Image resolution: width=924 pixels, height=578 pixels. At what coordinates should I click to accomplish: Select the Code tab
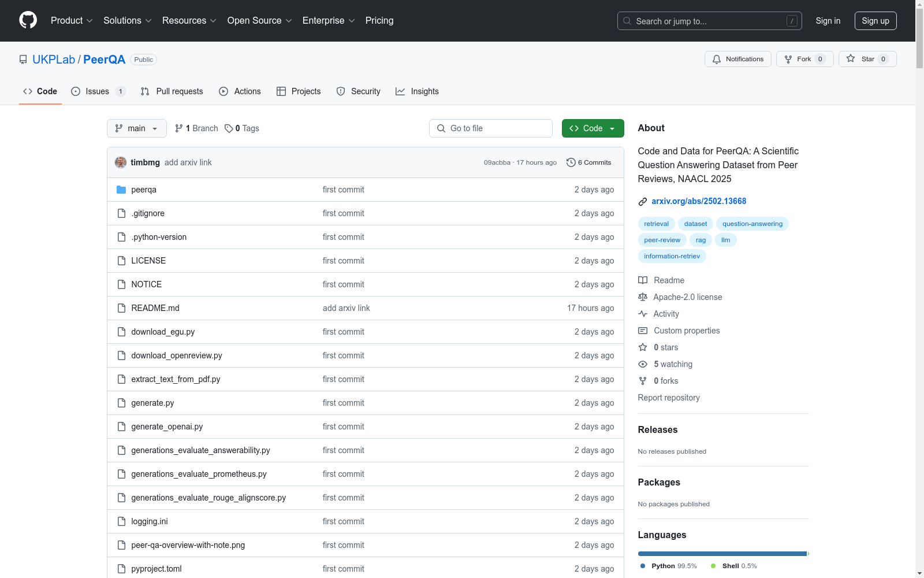tap(40, 91)
